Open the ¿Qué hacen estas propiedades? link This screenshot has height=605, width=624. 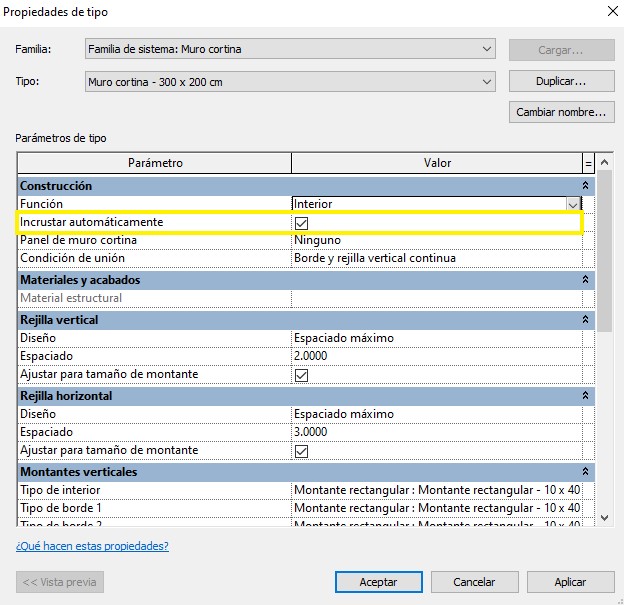coord(92,546)
